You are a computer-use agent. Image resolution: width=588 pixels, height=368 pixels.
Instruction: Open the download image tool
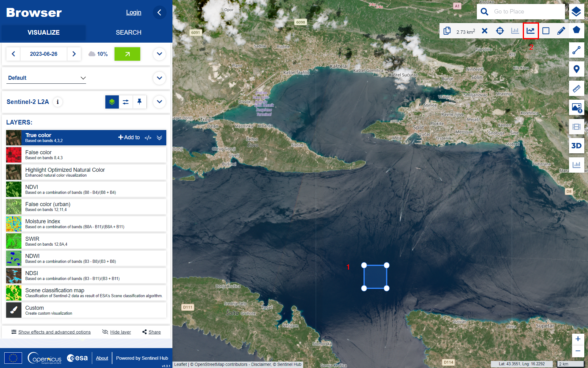point(576,108)
